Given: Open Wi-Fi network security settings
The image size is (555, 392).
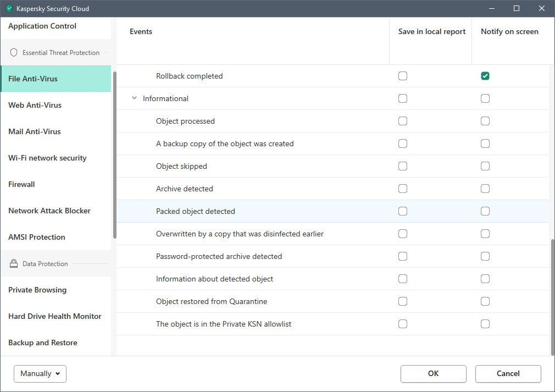Looking at the screenshot, I should 56,158.
